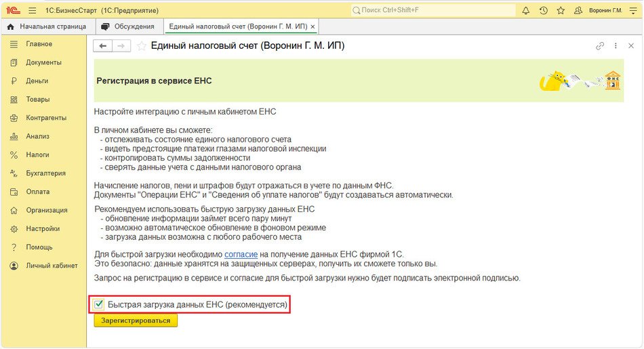Click the Деньги ruble icon
Image resolution: width=644 pixels, height=349 pixels.
point(14,81)
